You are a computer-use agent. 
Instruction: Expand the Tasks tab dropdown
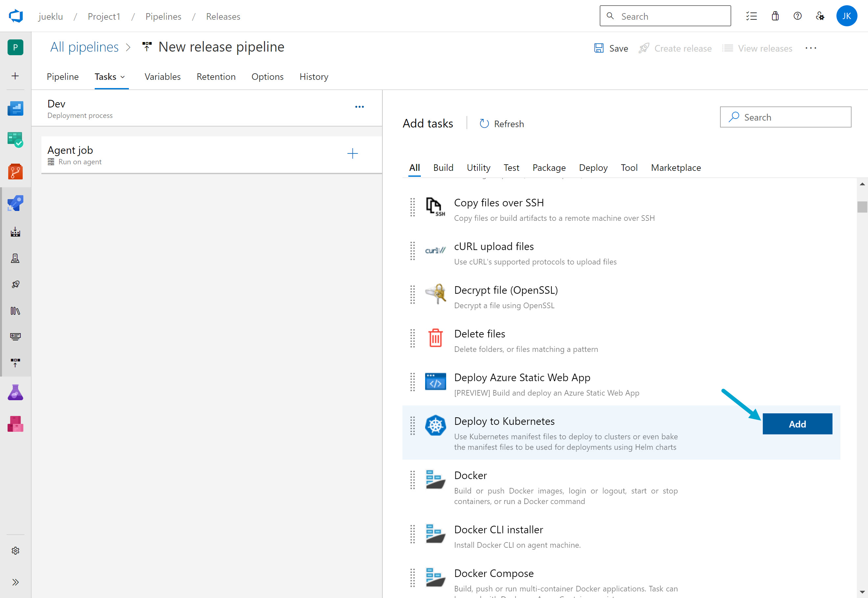(x=123, y=77)
